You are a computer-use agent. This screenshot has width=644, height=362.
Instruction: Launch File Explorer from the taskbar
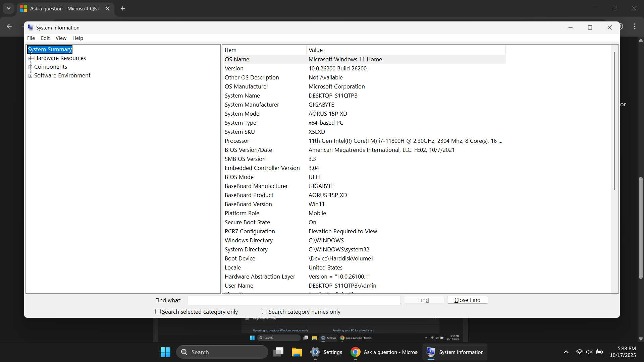(x=297, y=352)
